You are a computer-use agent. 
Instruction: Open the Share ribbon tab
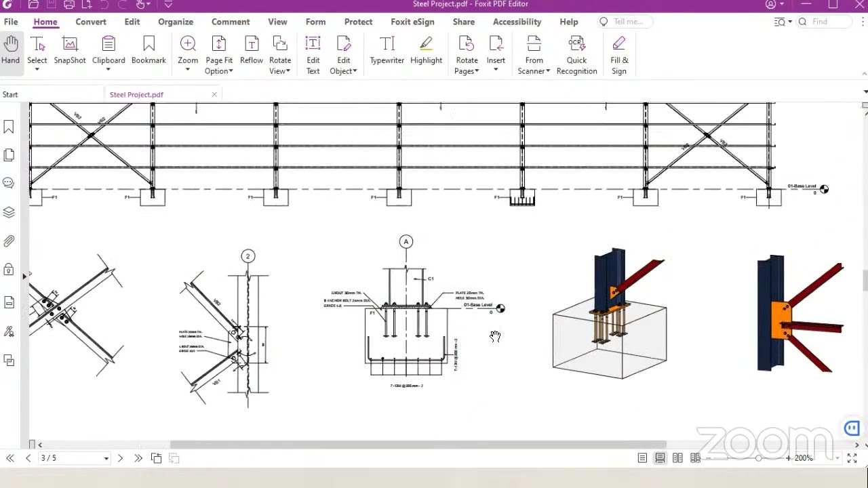464,22
